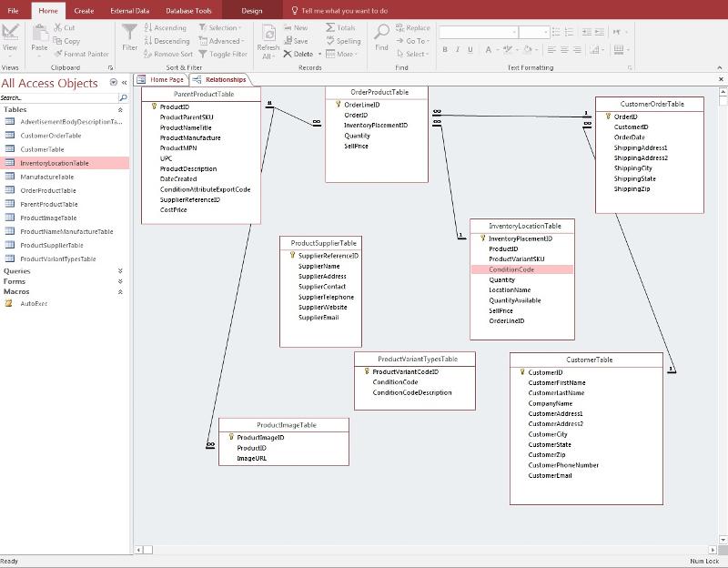Expand the Queries group

120,271
